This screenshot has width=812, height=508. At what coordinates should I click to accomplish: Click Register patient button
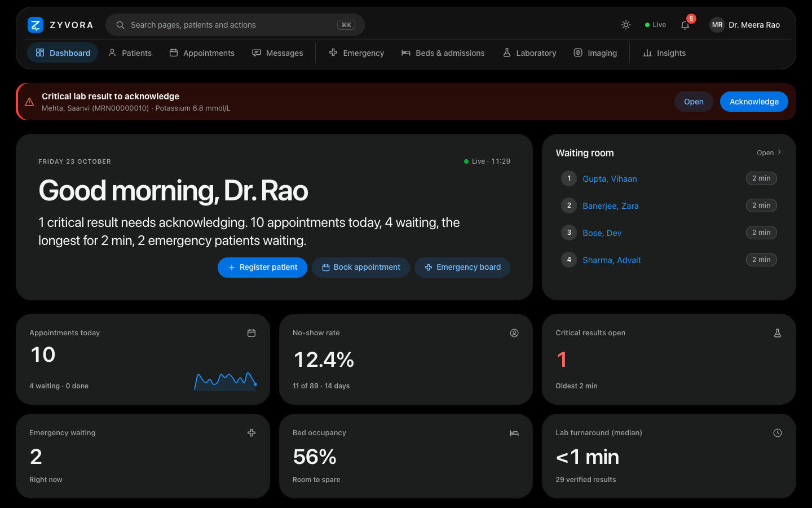point(262,268)
